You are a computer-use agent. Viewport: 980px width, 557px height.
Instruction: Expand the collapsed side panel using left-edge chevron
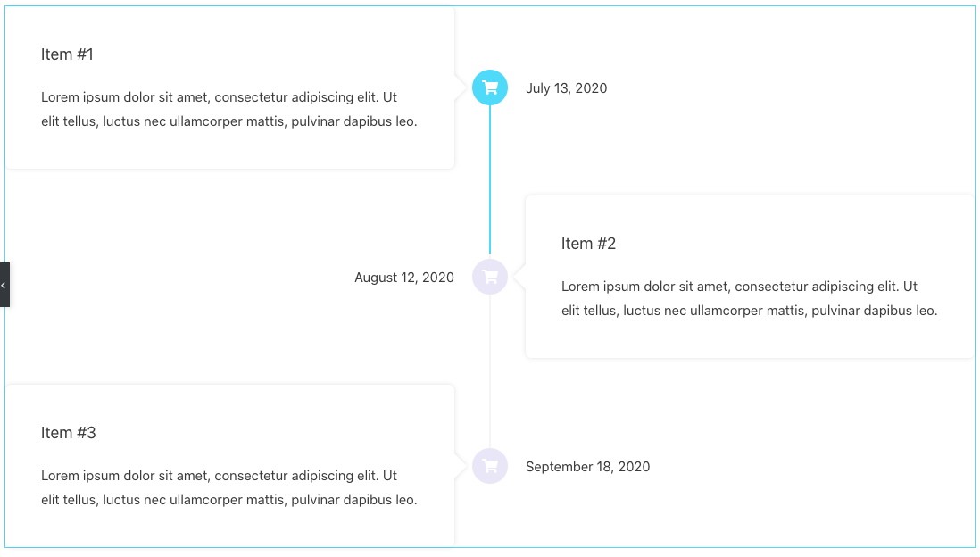[x=4, y=285]
